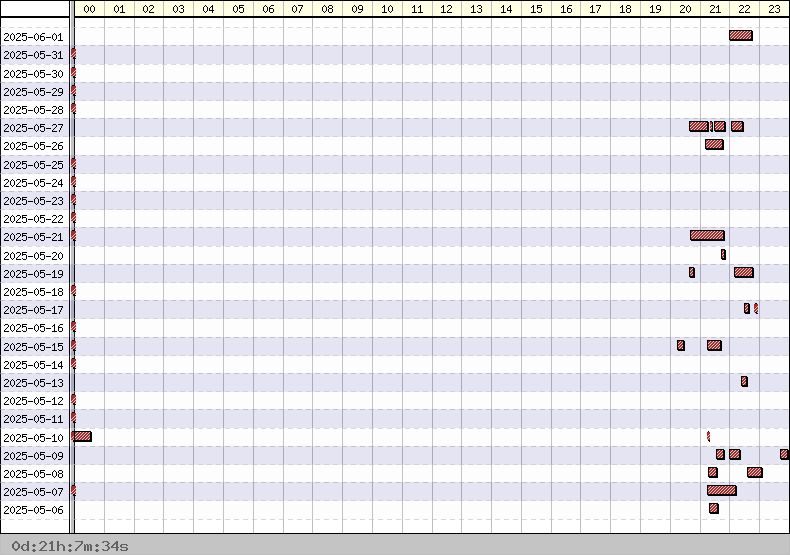Click the small 2025-05-19 bar at hour 20

coord(692,272)
